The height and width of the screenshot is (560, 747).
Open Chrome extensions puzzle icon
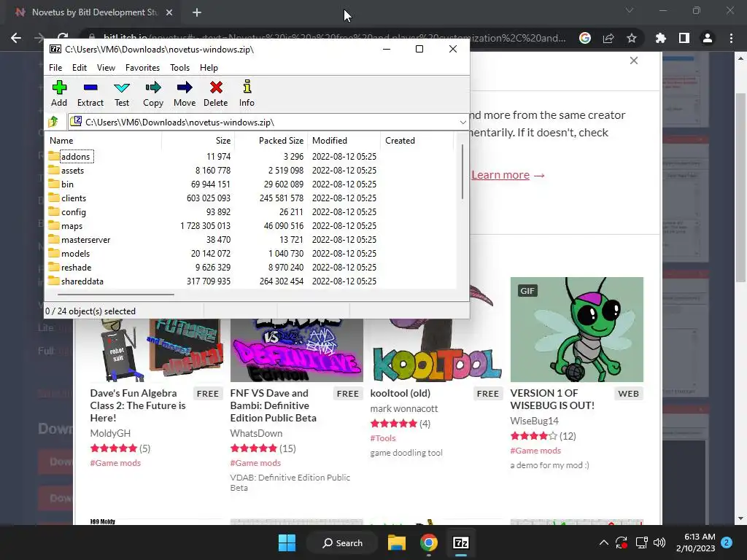click(660, 38)
